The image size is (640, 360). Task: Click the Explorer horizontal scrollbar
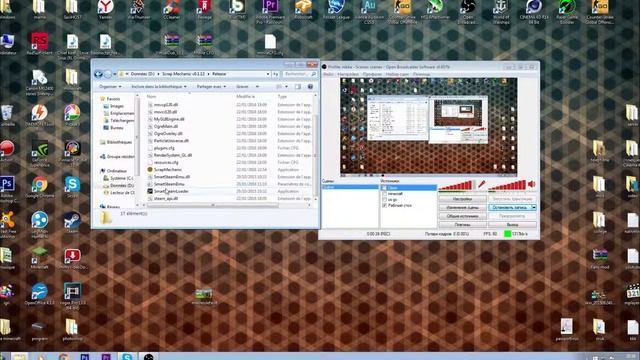pos(212,205)
